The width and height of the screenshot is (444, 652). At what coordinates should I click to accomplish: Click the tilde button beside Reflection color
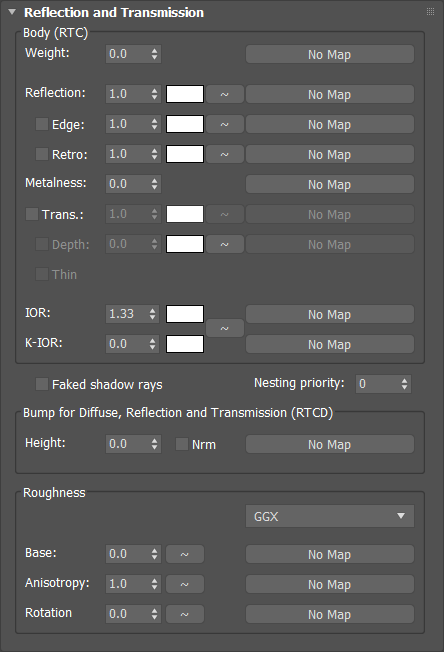[x=224, y=94]
